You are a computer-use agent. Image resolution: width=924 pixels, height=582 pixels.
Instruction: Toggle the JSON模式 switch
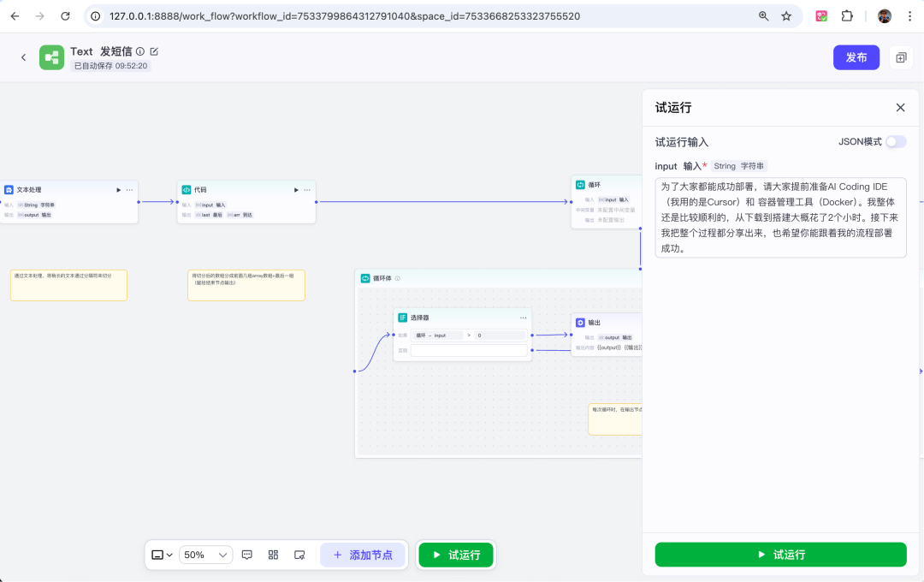(x=896, y=142)
